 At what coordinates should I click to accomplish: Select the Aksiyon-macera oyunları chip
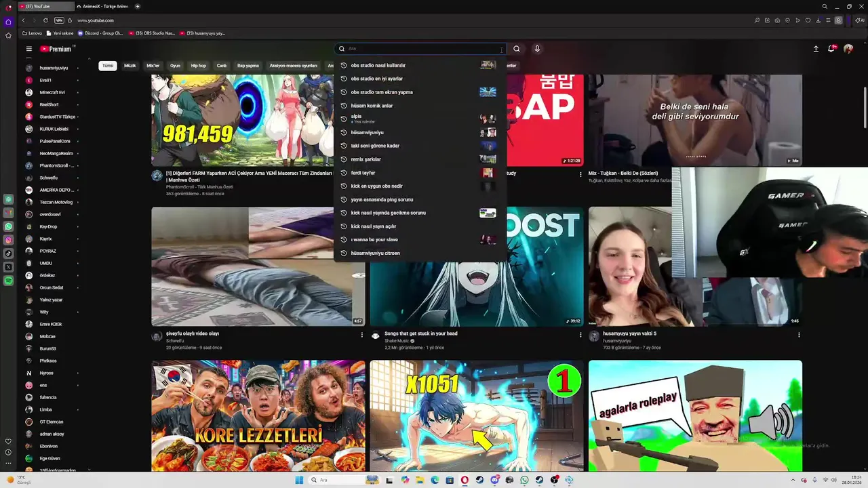pyautogui.click(x=294, y=66)
